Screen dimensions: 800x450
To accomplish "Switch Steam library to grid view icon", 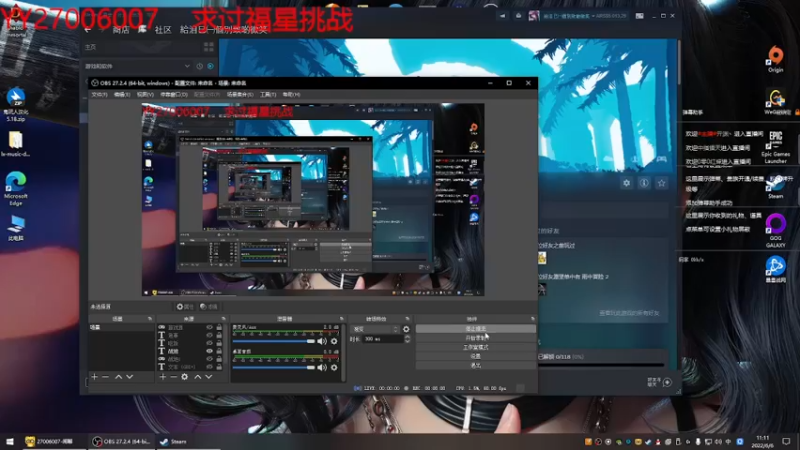I will point(209,47).
